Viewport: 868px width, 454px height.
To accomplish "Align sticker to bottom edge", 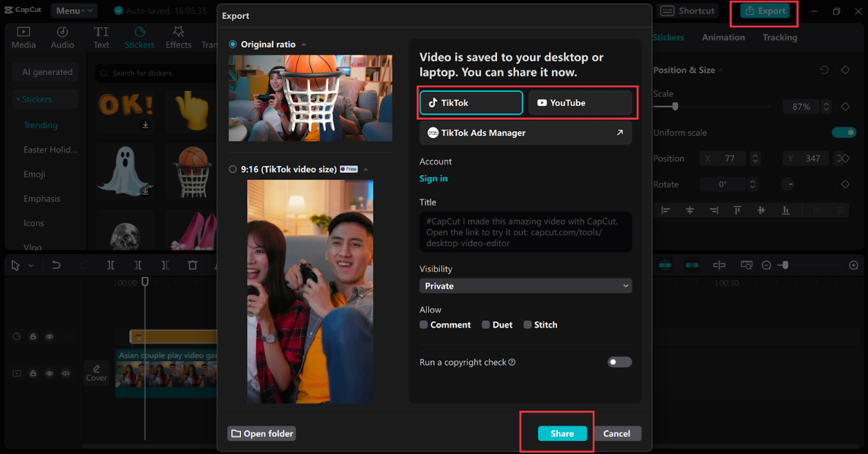I will (786, 211).
